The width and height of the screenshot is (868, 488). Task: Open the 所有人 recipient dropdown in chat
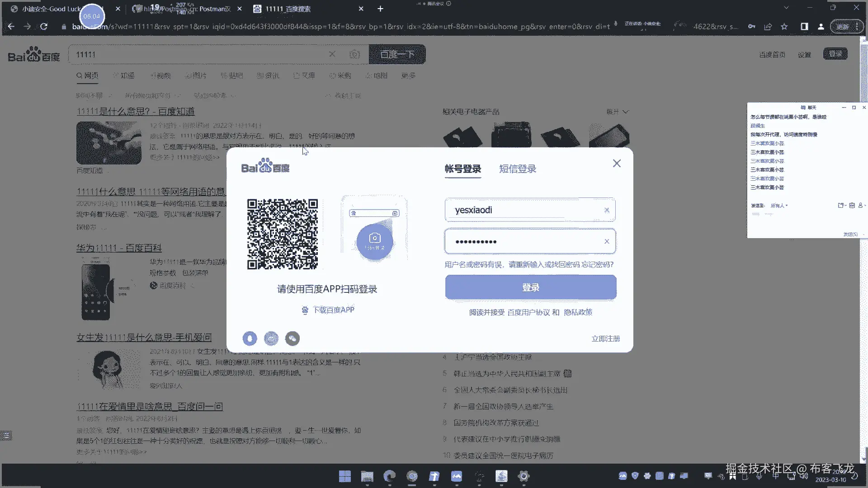click(779, 206)
